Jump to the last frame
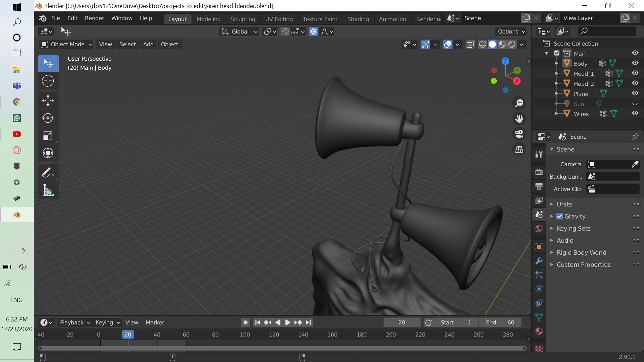The width and height of the screenshot is (644, 362). point(308,322)
